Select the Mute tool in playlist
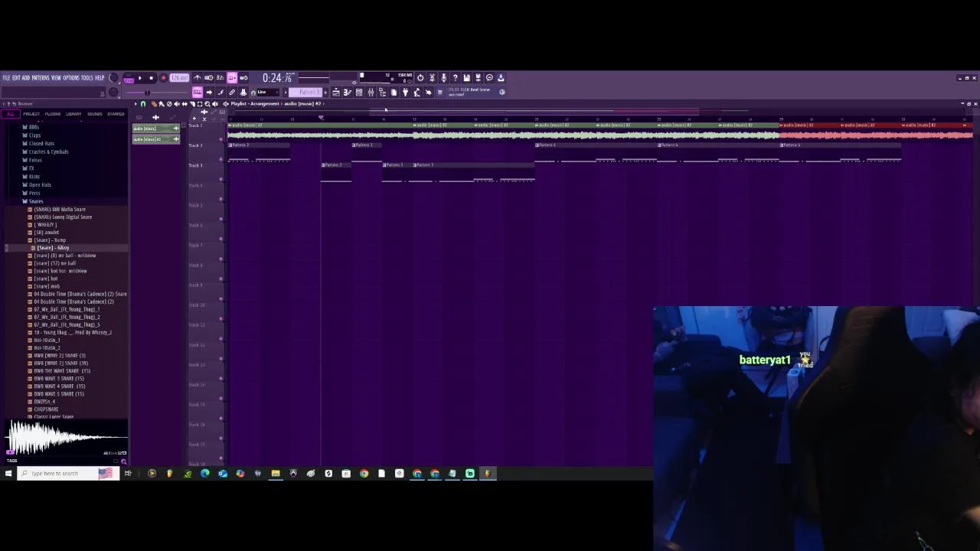Screen dimensions: 980x551 177,103
